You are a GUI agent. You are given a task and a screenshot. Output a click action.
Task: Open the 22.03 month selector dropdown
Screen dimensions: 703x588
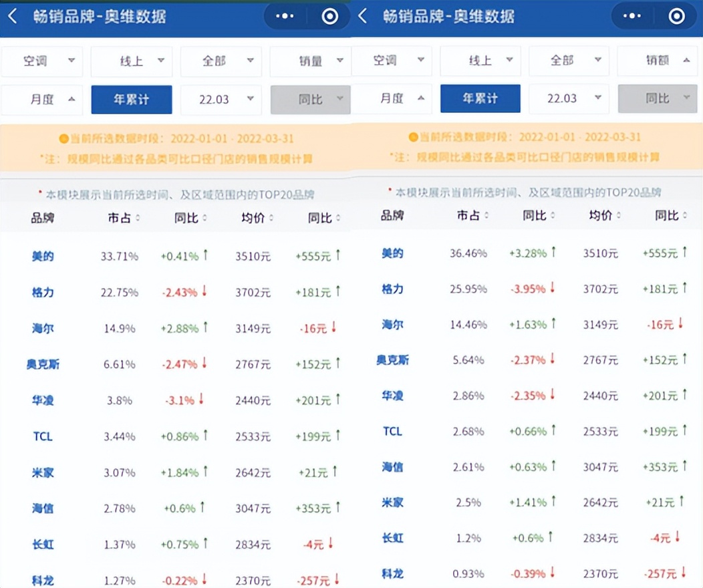pyautogui.click(x=221, y=98)
